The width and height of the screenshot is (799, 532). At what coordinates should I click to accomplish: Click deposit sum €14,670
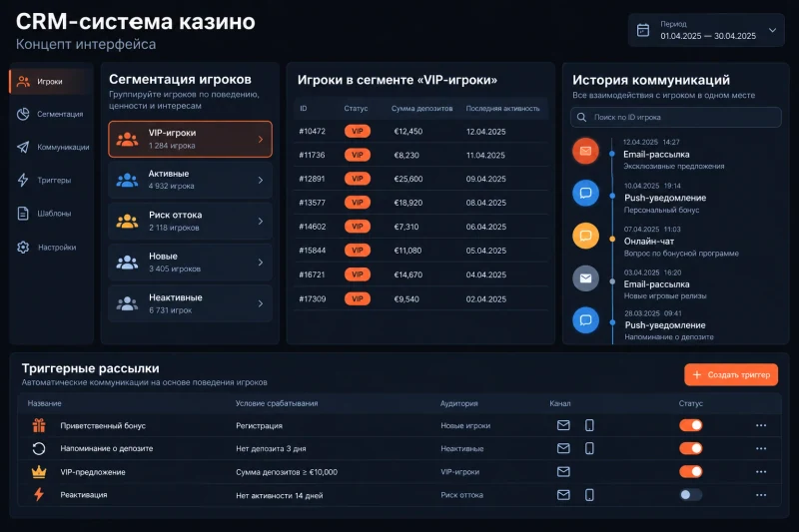point(408,274)
